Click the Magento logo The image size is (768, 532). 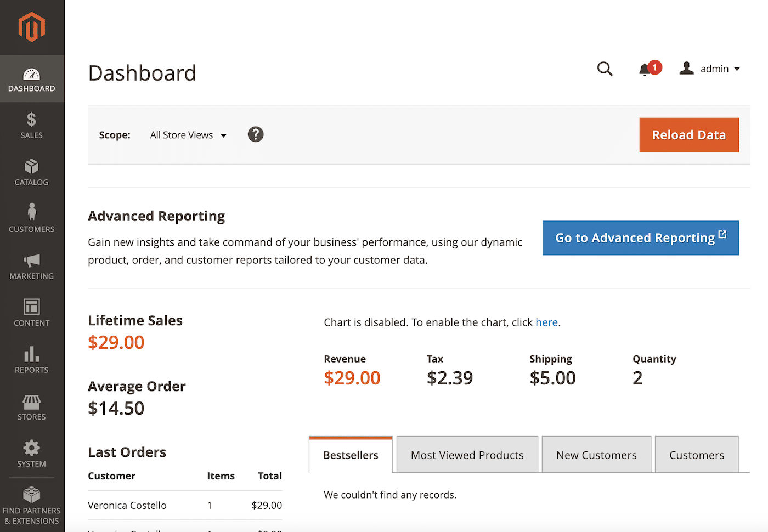31,27
